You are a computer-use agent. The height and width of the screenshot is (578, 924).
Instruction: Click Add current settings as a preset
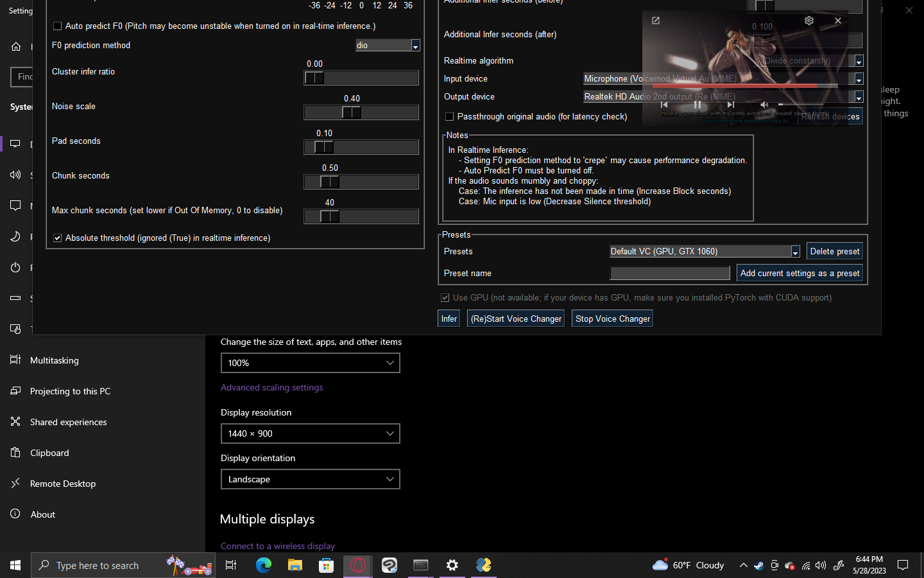[x=800, y=273]
